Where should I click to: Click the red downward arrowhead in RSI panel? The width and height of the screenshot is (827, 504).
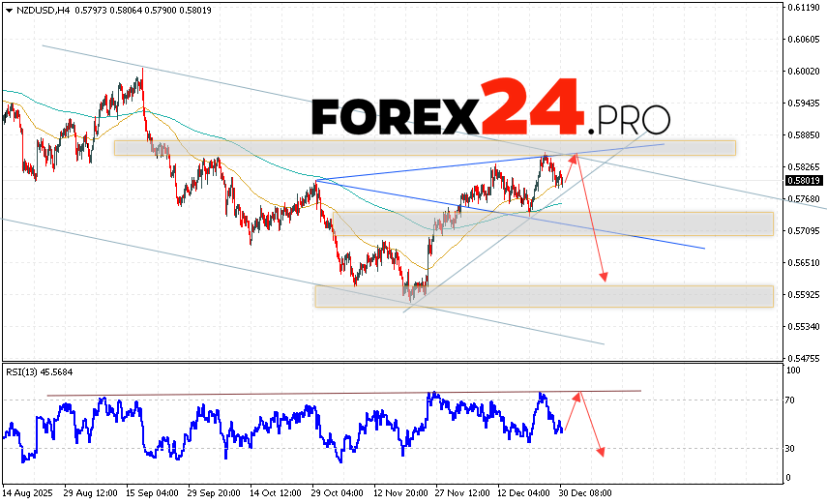point(602,452)
